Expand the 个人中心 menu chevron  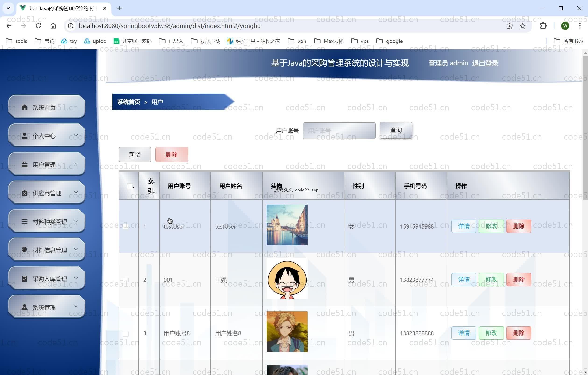pyautogui.click(x=76, y=135)
